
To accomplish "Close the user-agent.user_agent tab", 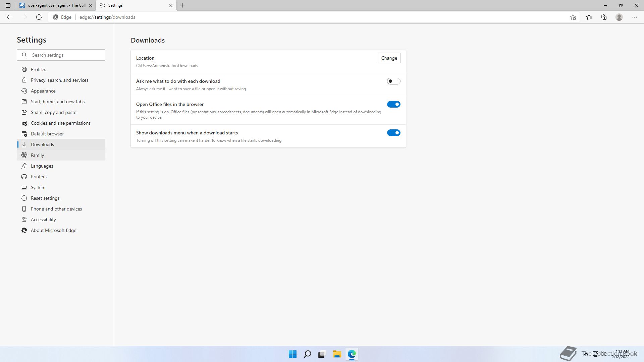I will tap(91, 5).
